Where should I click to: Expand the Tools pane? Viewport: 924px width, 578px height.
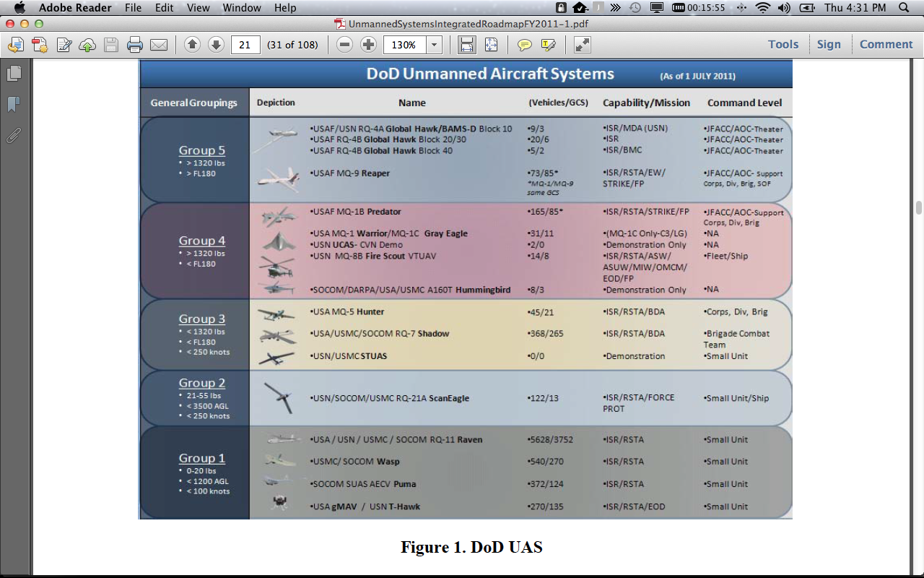coord(783,44)
